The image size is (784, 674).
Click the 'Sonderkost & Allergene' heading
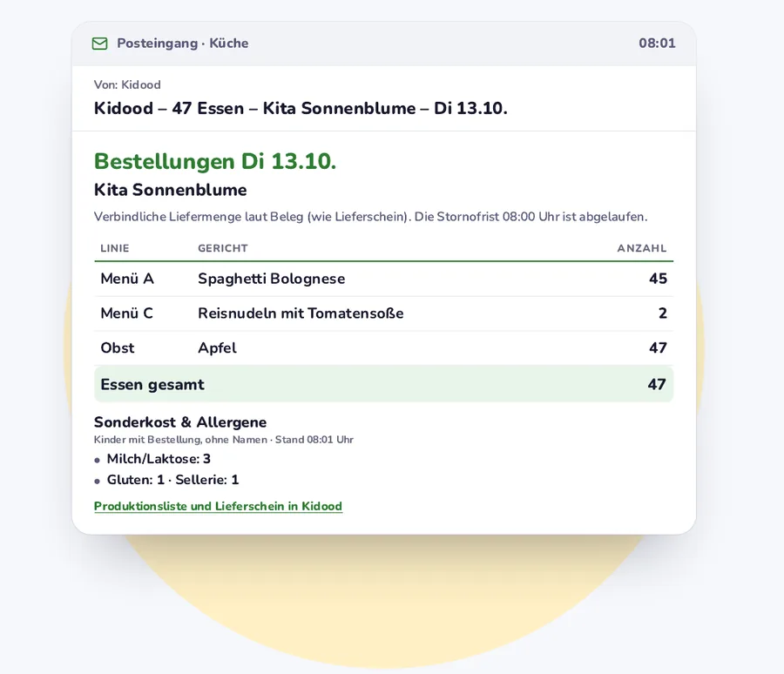click(x=180, y=422)
